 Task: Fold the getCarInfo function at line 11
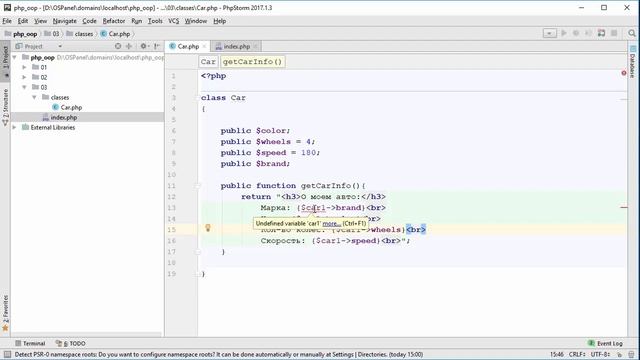click(x=198, y=186)
